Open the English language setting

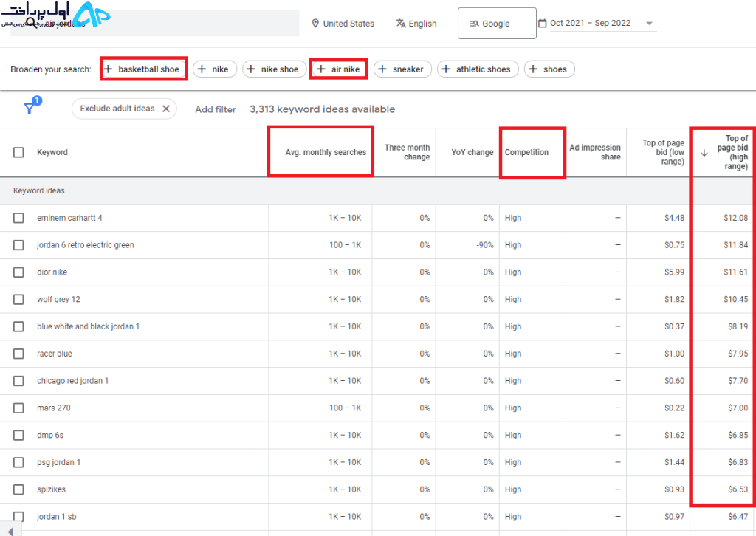point(416,23)
